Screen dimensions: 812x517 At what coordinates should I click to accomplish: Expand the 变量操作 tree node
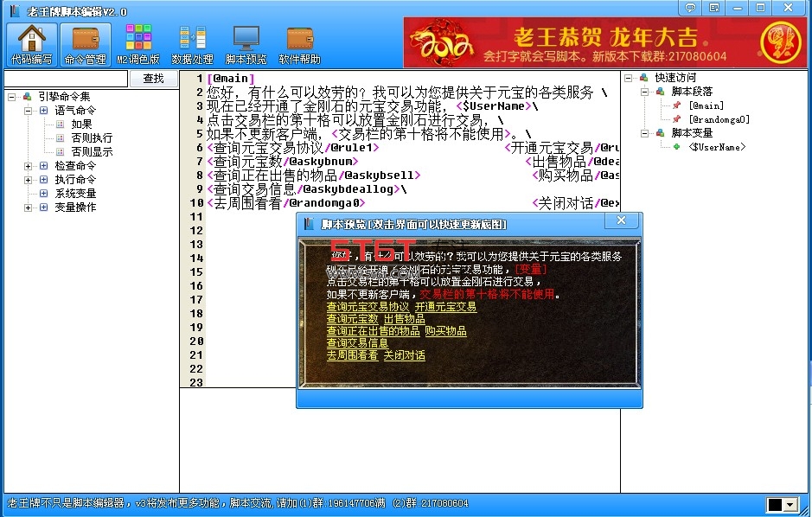[x=28, y=207]
